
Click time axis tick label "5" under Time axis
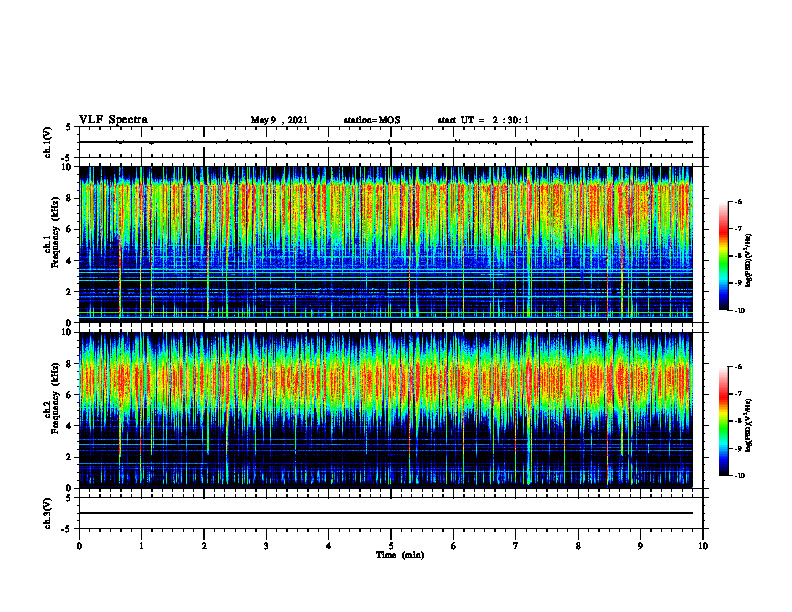click(x=391, y=546)
